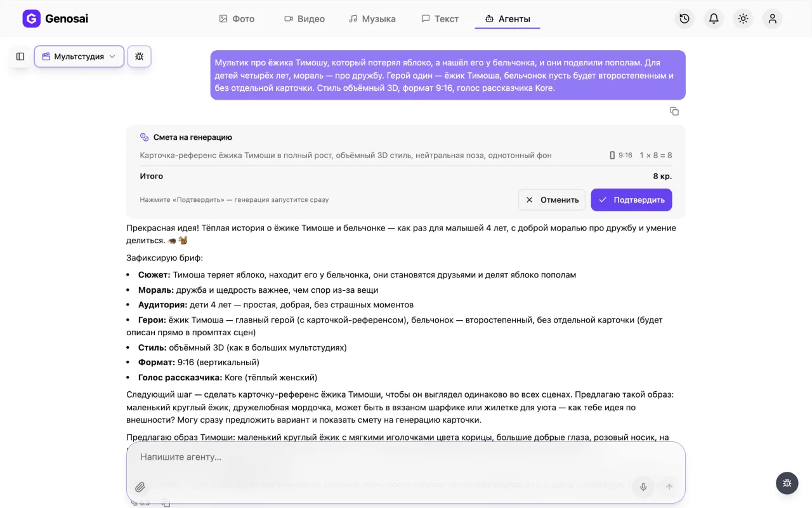Click the Итого 8 кр. total value
Screen dimensions: 812x508
(662, 176)
